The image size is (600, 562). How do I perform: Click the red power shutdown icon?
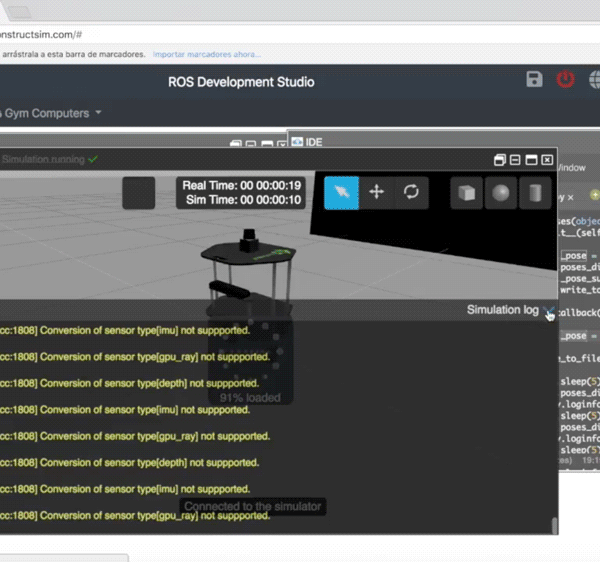point(565,80)
